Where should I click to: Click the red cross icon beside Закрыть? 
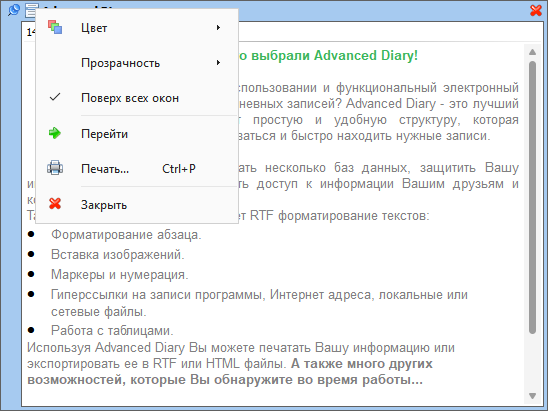coord(55,203)
